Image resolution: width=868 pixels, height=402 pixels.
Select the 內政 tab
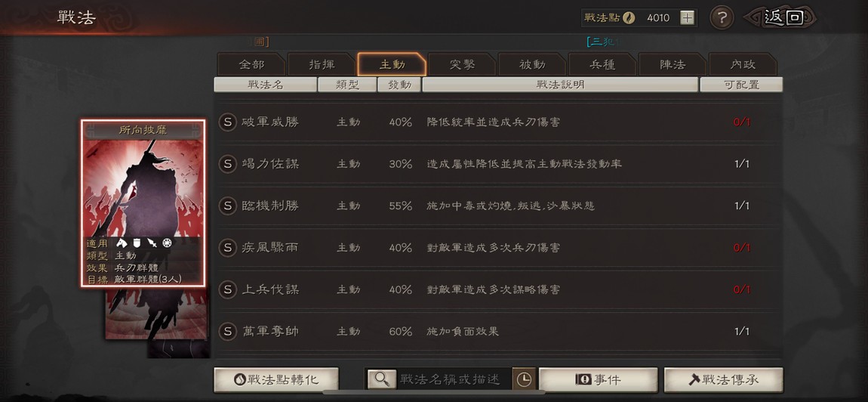(743, 64)
